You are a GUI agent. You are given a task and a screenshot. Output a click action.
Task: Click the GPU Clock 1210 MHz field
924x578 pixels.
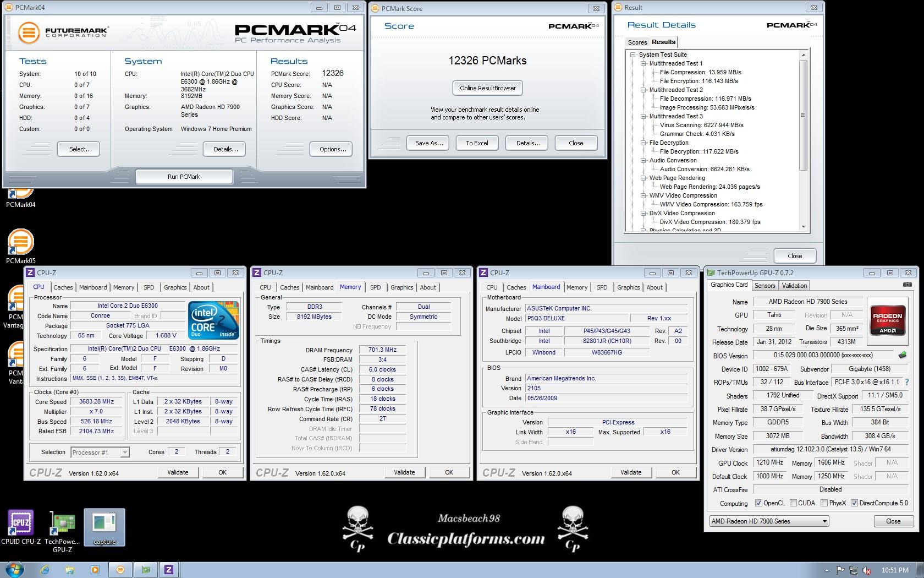(769, 462)
